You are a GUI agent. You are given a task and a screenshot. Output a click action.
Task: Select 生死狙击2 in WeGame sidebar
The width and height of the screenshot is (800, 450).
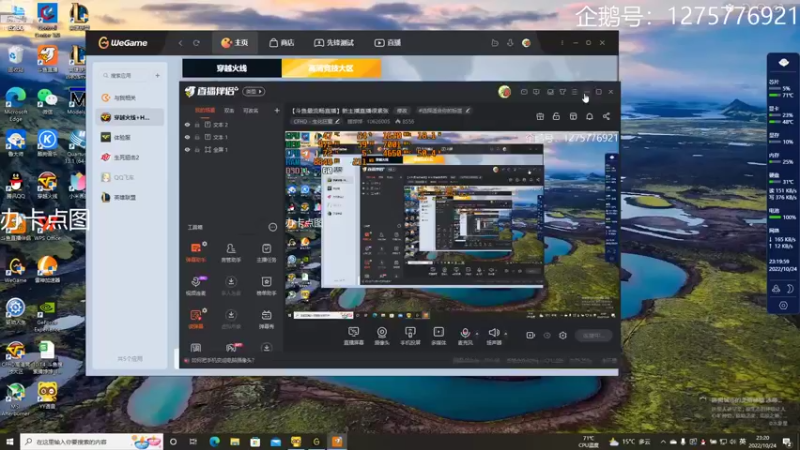pyautogui.click(x=130, y=157)
